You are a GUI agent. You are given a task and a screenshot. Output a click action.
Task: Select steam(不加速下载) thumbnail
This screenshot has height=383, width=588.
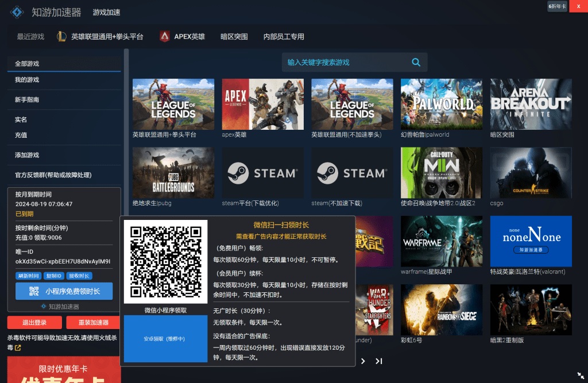click(x=352, y=173)
